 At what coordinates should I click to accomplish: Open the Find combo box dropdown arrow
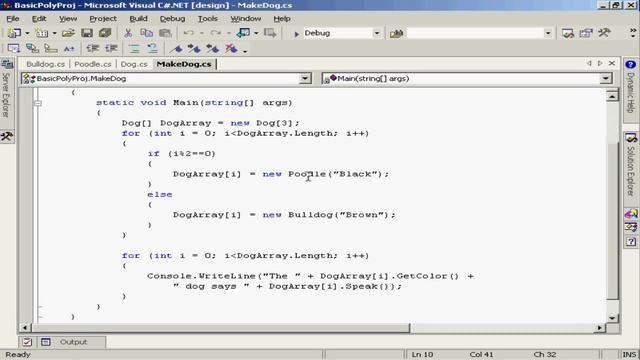pyautogui.click(x=548, y=33)
